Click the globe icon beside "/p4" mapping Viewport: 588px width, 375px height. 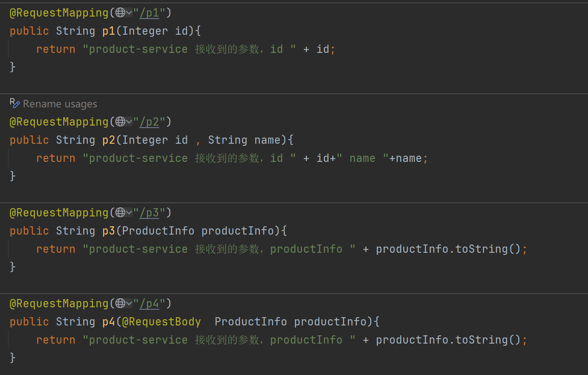pyautogui.click(x=120, y=304)
